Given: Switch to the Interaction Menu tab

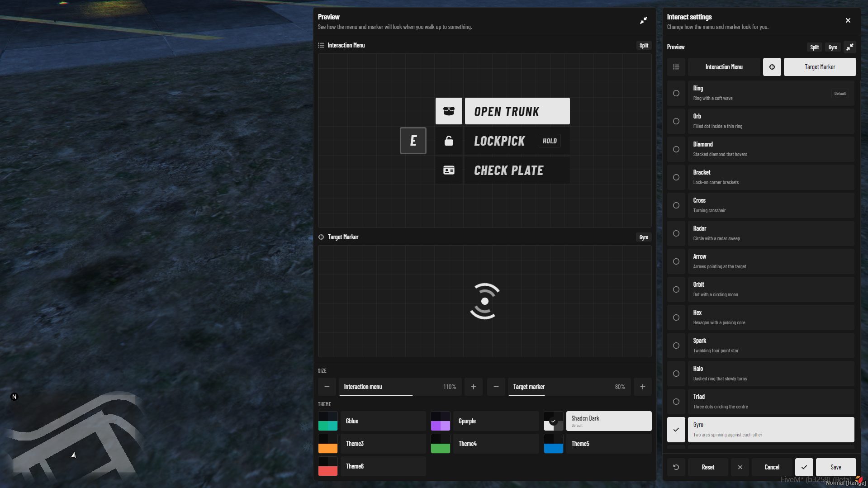Looking at the screenshot, I should coord(724,67).
